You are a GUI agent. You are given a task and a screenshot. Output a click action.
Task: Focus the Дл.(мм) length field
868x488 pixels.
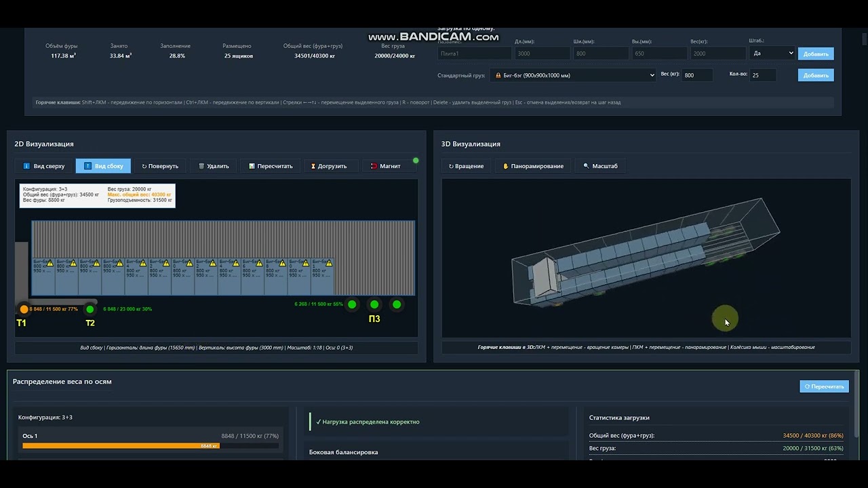click(542, 53)
